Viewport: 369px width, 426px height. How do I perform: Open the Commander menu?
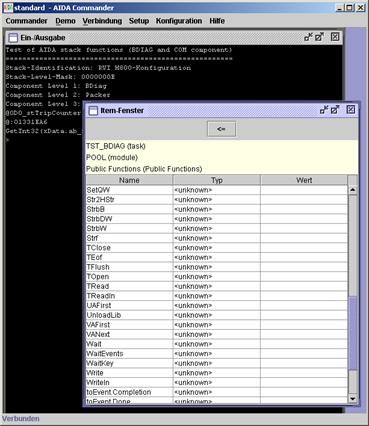tap(26, 21)
